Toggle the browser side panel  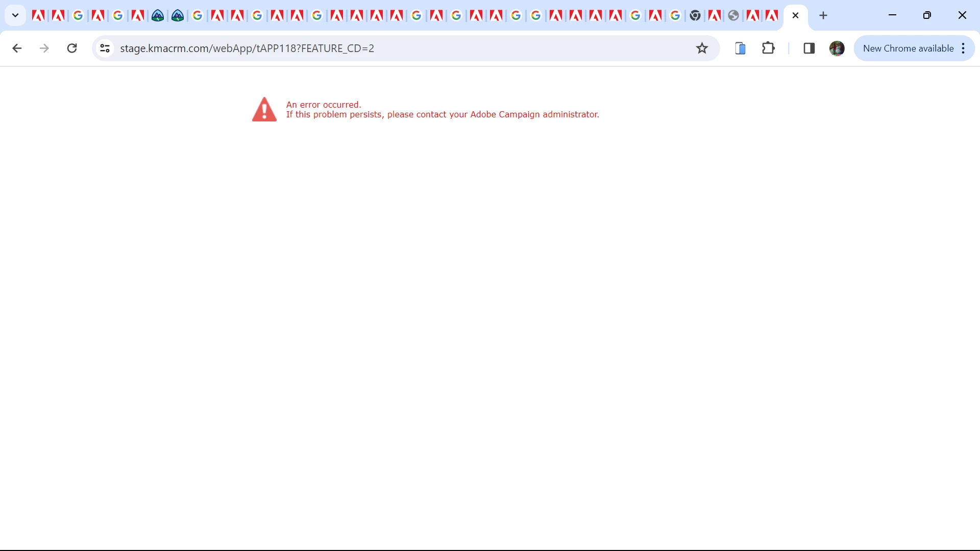pos(809,48)
